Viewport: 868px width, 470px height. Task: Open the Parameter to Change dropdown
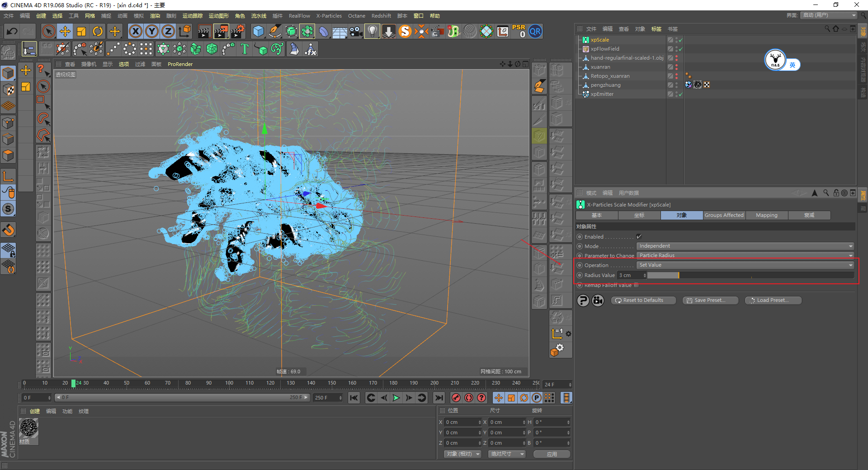pos(745,255)
